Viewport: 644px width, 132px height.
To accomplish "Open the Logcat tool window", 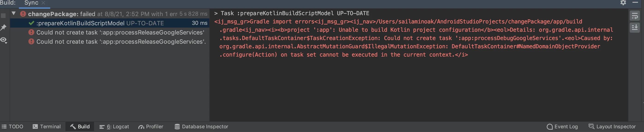I will 114,126.
